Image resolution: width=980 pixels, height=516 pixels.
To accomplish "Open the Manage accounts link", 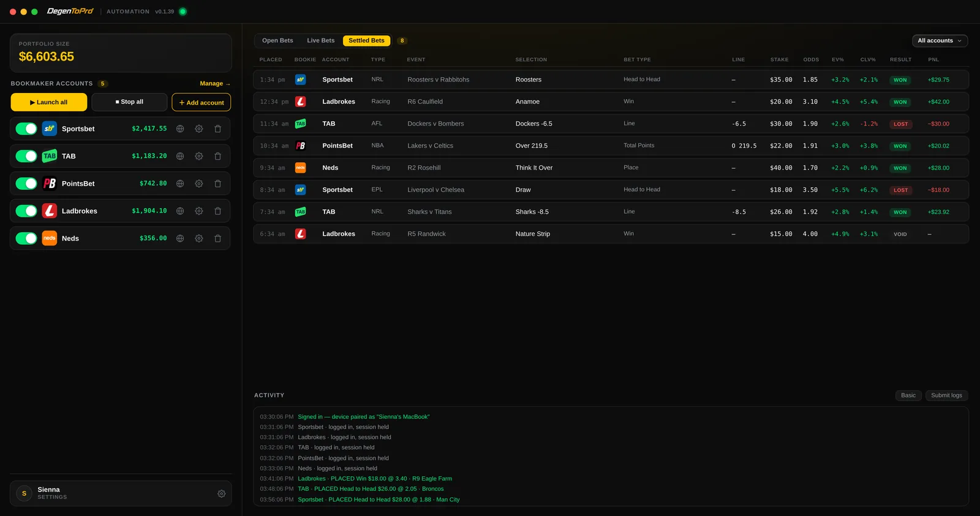I will (215, 84).
